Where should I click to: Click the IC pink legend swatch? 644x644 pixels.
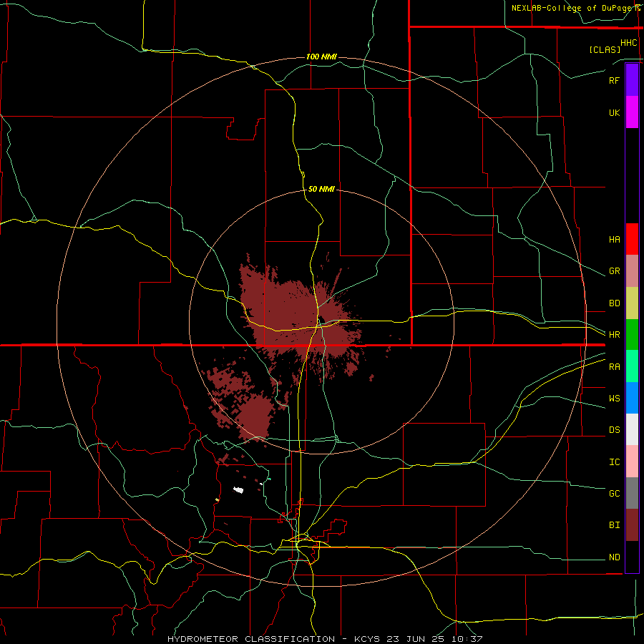click(x=632, y=462)
